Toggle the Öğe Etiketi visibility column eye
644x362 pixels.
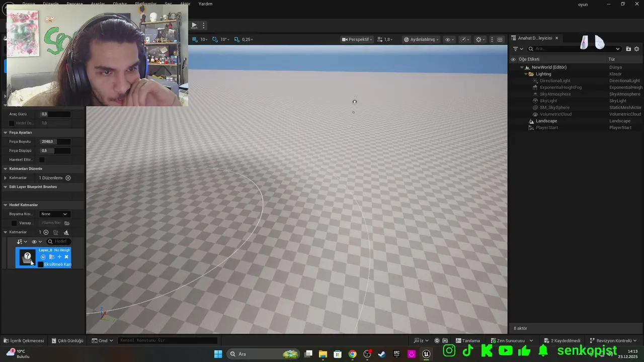[x=513, y=59]
